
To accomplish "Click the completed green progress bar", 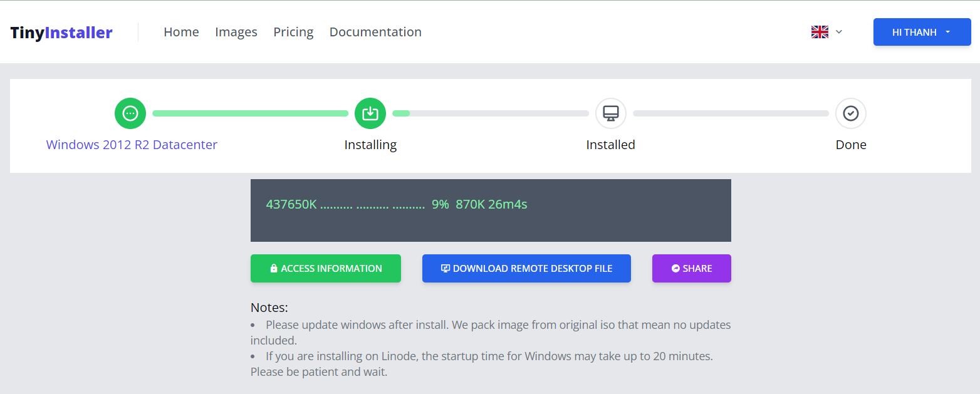I will [x=250, y=113].
